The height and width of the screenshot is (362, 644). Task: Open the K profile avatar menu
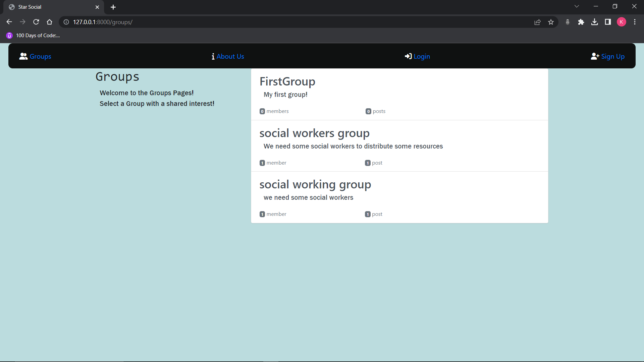(x=621, y=22)
